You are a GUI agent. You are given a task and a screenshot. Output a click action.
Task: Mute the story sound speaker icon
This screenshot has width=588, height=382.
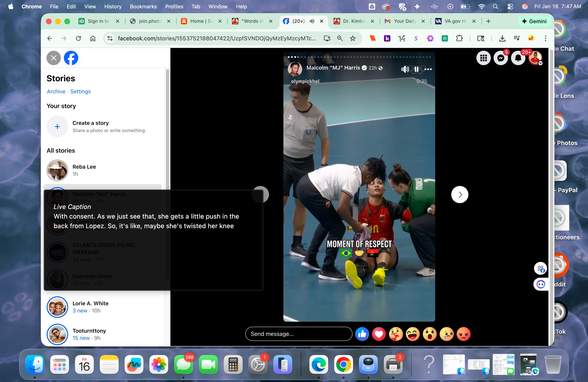[405, 69]
